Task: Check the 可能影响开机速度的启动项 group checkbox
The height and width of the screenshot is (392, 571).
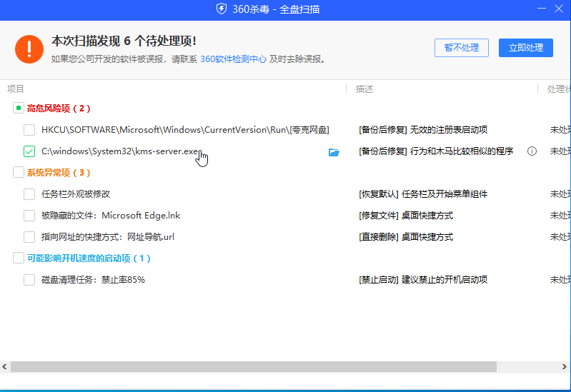Action: pos(18,258)
